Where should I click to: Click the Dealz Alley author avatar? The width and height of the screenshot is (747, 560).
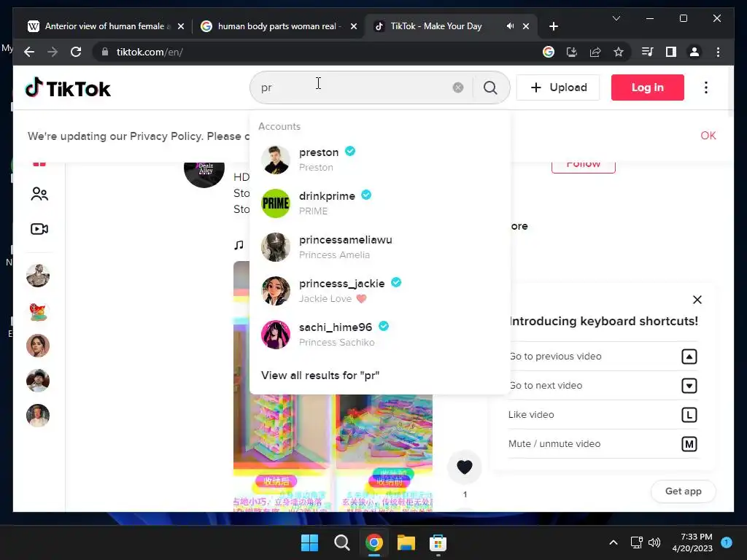point(204,174)
